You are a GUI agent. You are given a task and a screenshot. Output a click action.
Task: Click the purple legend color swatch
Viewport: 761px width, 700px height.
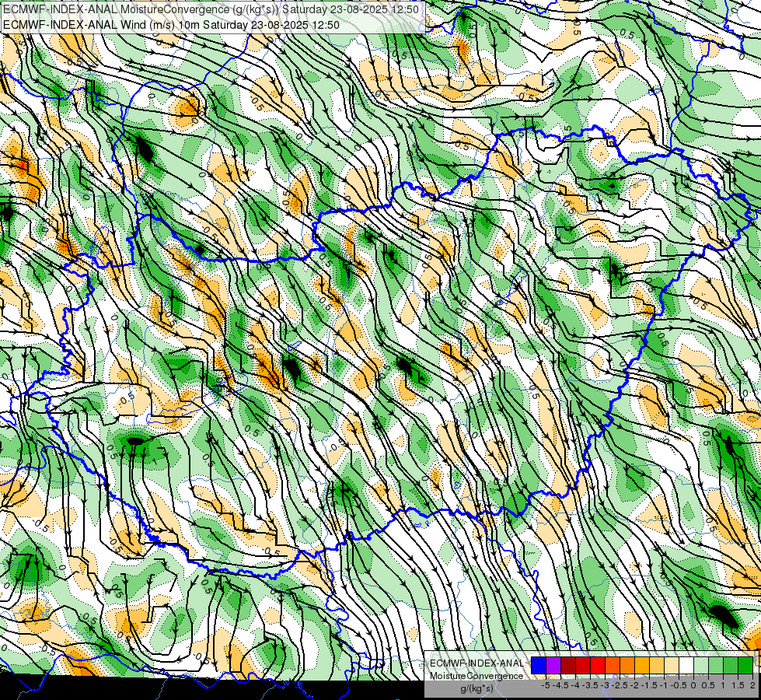click(553, 665)
